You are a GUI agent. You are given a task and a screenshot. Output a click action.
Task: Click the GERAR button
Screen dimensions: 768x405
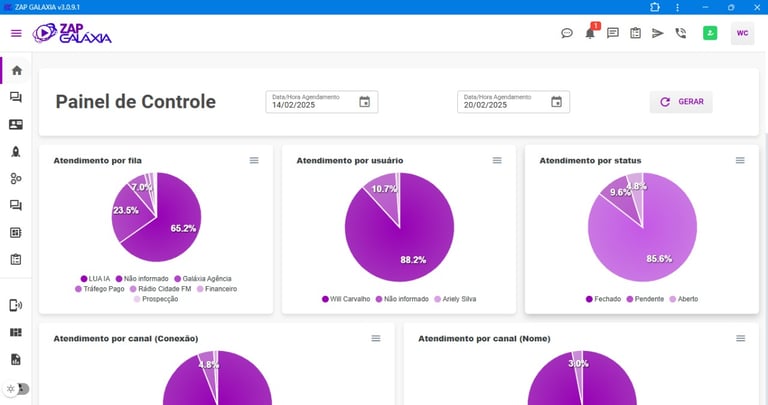point(681,102)
